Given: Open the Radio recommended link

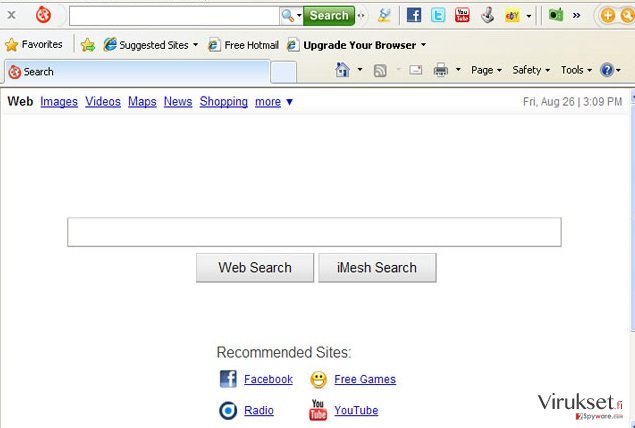Looking at the screenshot, I should [259, 410].
